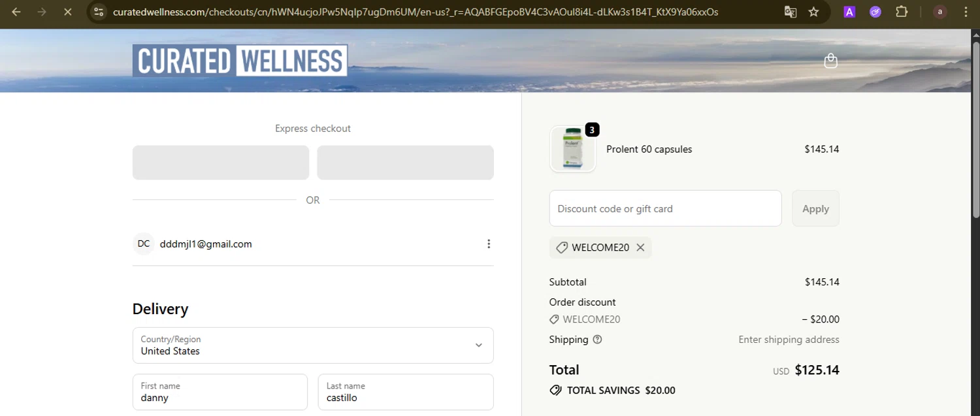This screenshot has width=980, height=416.
Task: Open the round purple extension icon
Action: pyautogui.click(x=875, y=12)
